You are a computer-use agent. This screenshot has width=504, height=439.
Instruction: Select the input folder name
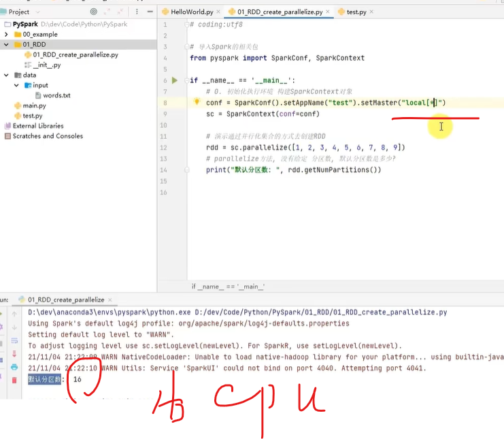click(x=40, y=86)
